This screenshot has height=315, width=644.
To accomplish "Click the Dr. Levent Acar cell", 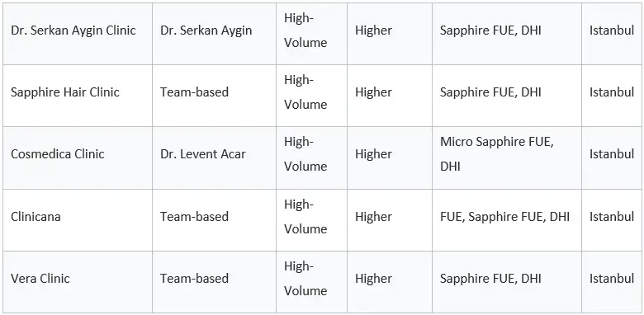I will [x=214, y=157].
